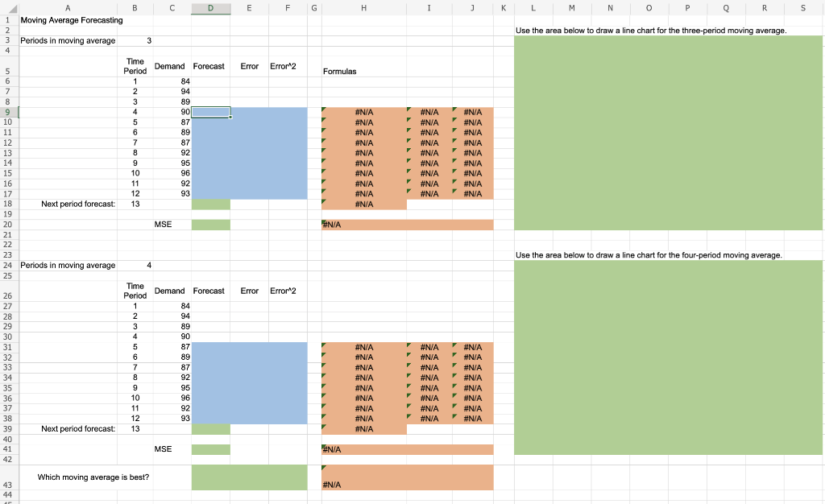Select column H header
Screen dimensions: 825x504
click(363, 8)
